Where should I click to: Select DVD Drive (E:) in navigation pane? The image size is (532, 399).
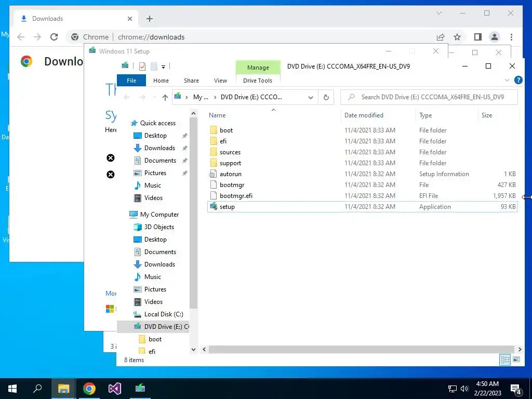click(x=153, y=326)
